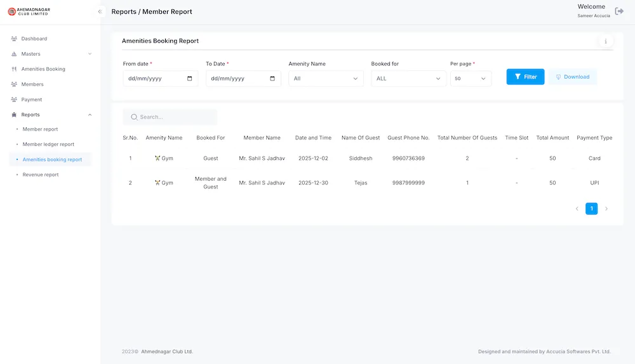The image size is (635, 364).
Task: Click guest name Tejas
Action: [x=361, y=183]
